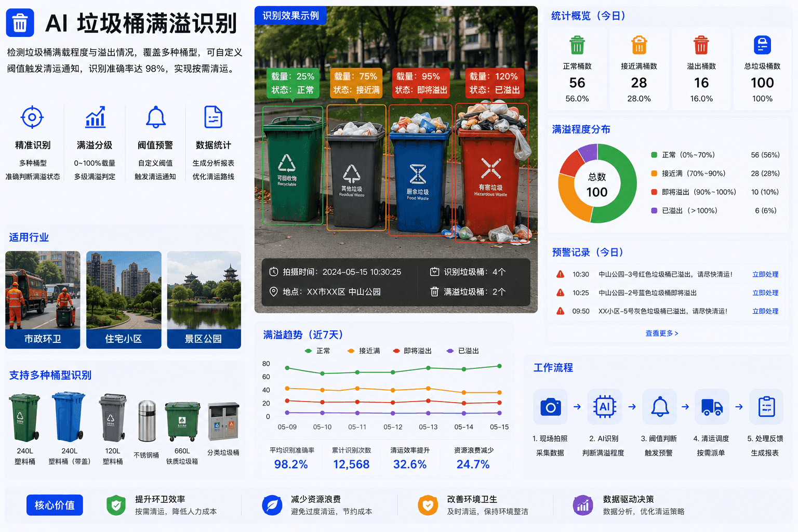This screenshot has width=798, height=532.
Task: Click the trash icon beside 满溢垃圾桶
Action: pos(434,292)
